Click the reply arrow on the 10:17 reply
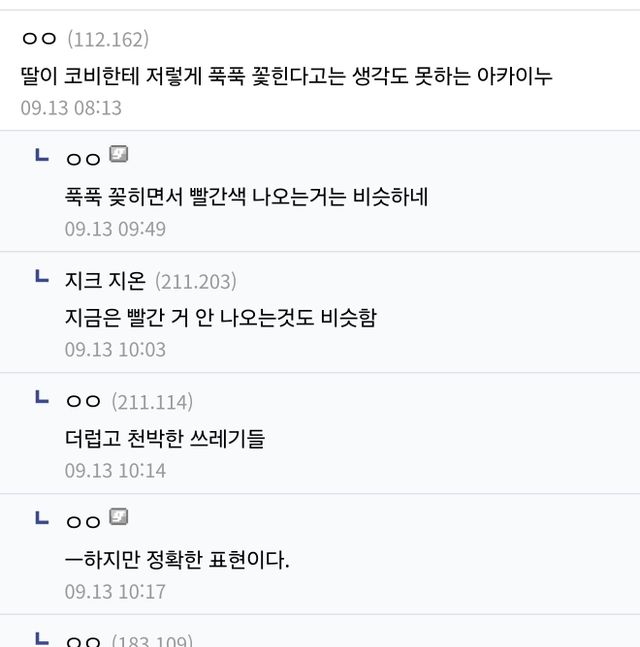The width and height of the screenshot is (640, 647). coord(41,518)
